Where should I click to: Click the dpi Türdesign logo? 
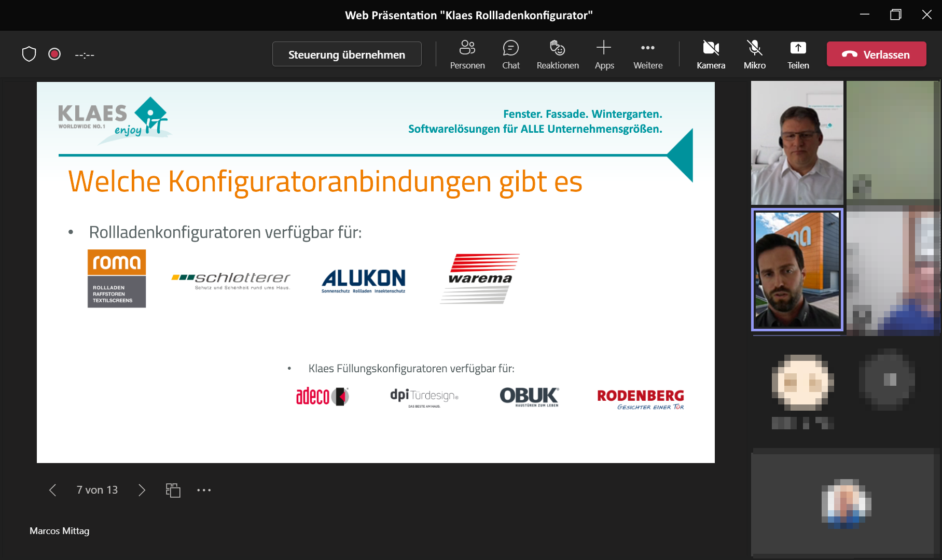click(424, 398)
